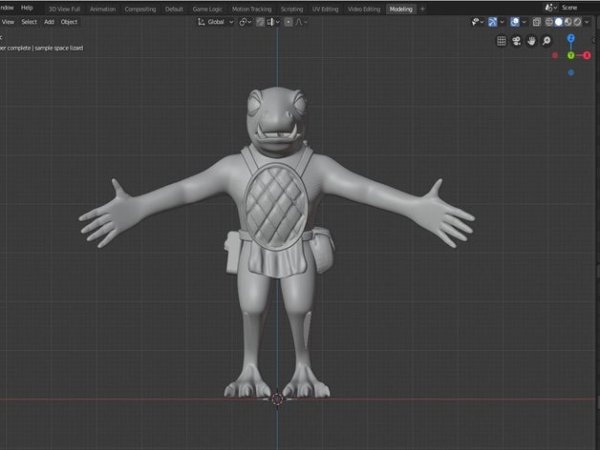Toggle camera view with the camera icon

[x=517, y=41]
